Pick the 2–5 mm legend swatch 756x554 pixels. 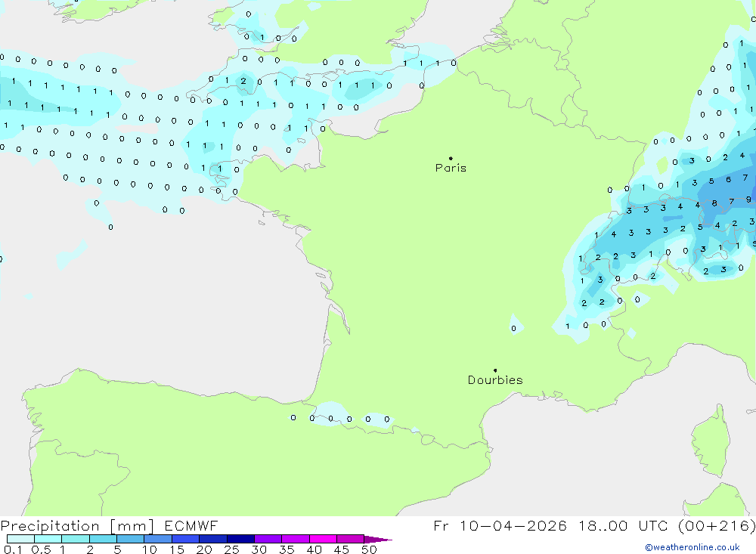click(103, 539)
